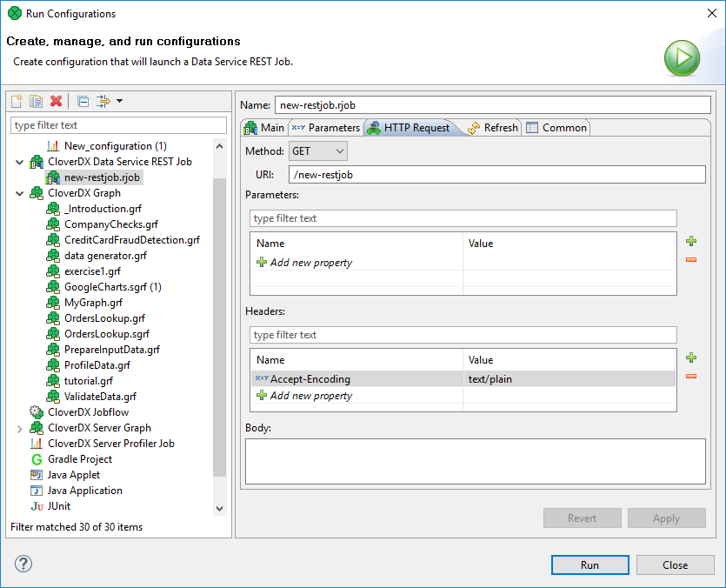Open help via the question mark icon
Image resolution: width=726 pixels, height=588 pixels.
[x=23, y=564]
